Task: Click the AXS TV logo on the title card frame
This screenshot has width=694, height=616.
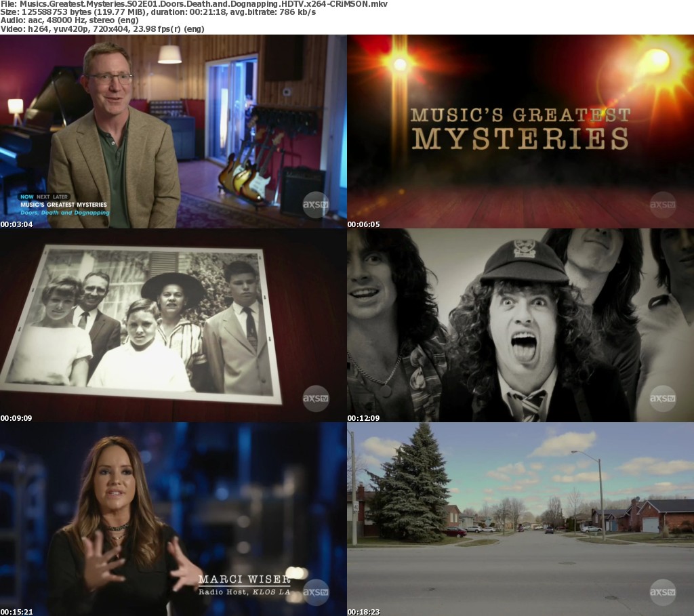Action: (x=663, y=205)
